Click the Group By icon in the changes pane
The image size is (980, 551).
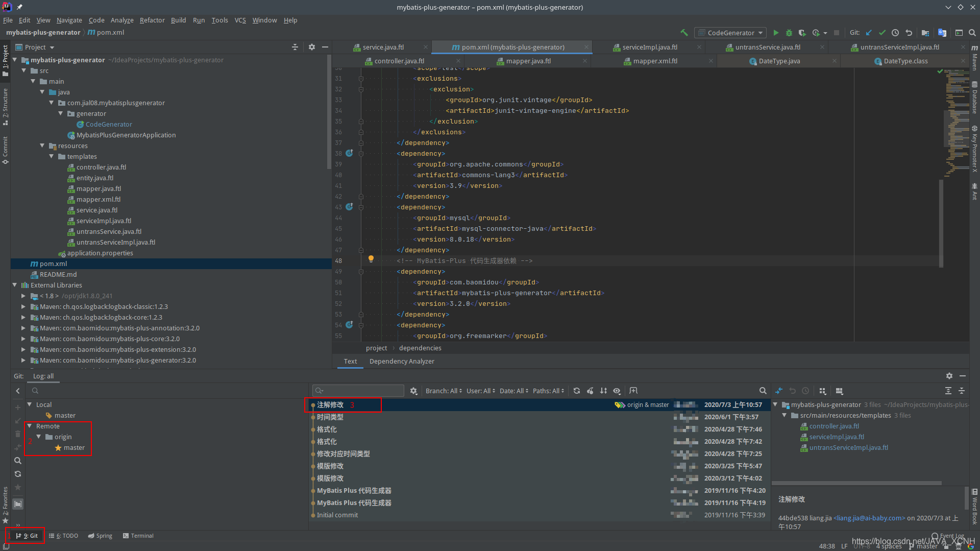(823, 391)
